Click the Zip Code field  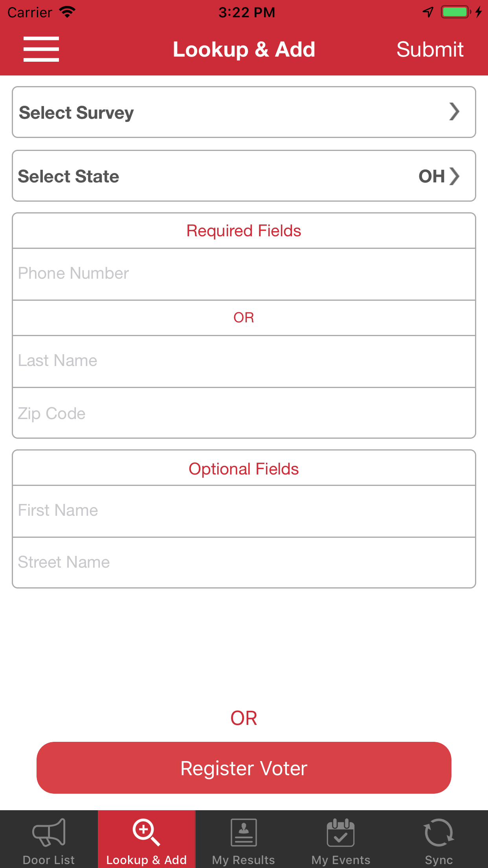click(244, 413)
